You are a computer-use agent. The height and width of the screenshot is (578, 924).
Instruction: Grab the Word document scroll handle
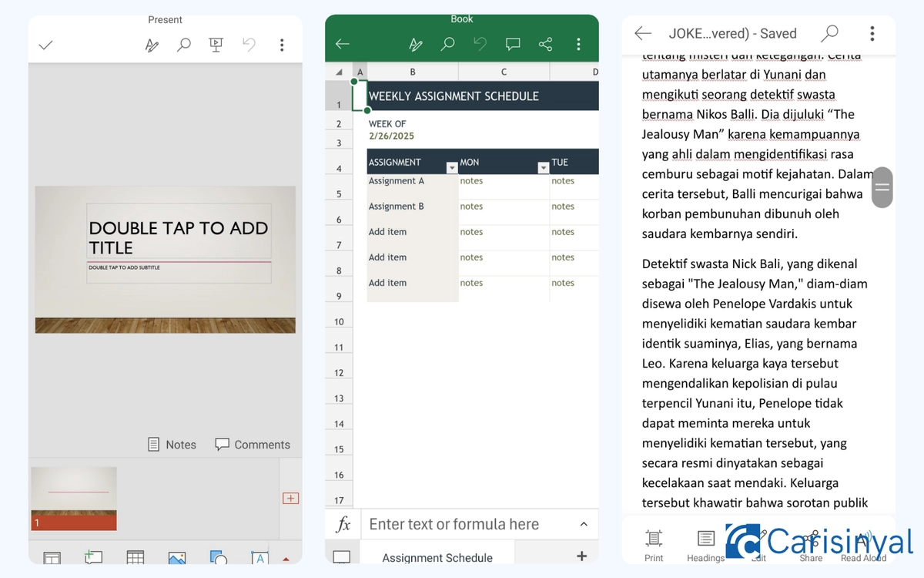click(x=882, y=187)
